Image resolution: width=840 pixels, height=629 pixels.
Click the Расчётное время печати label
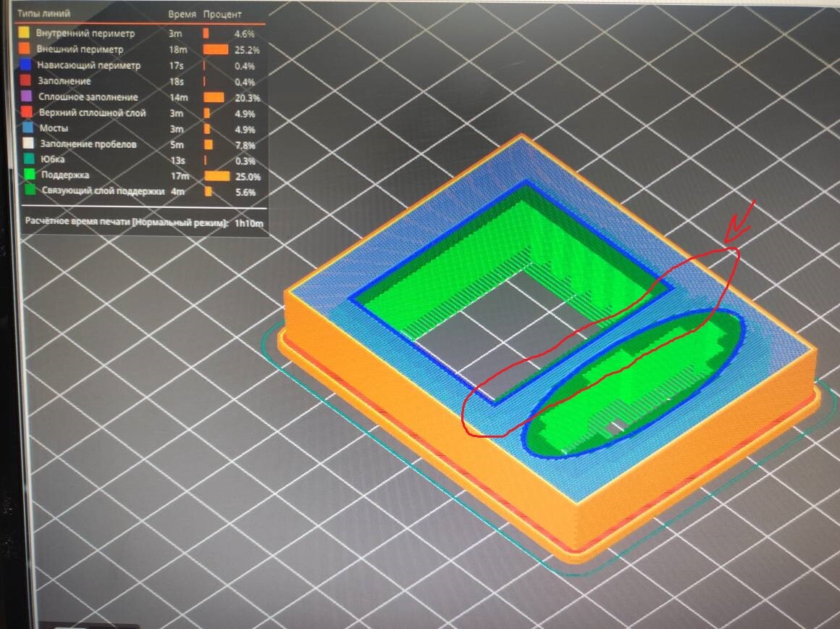point(127,222)
